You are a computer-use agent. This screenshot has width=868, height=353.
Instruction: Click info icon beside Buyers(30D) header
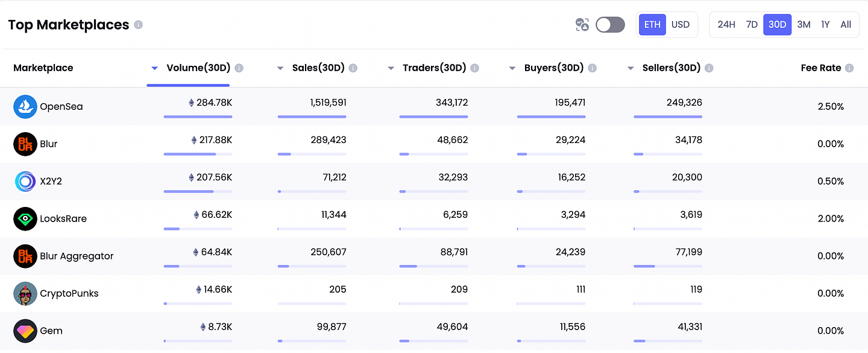pos(593,68)
